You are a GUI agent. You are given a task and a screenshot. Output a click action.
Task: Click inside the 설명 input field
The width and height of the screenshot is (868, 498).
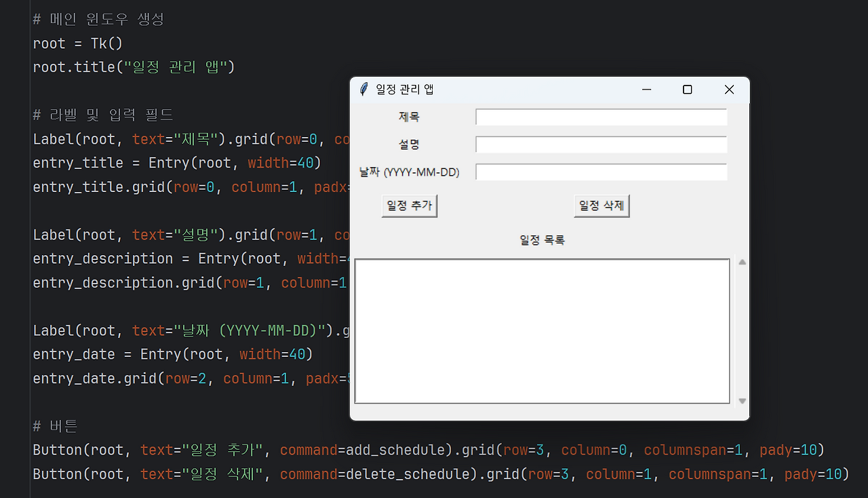coord(601,144)
